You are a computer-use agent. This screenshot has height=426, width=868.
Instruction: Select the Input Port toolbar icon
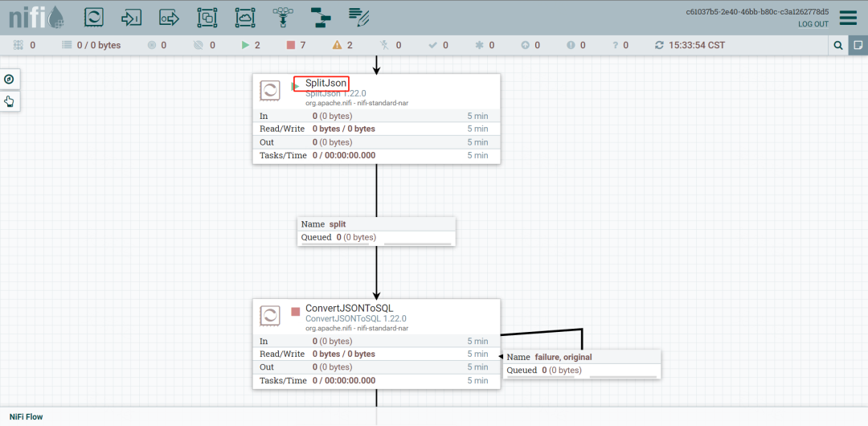tap(131, 18)
